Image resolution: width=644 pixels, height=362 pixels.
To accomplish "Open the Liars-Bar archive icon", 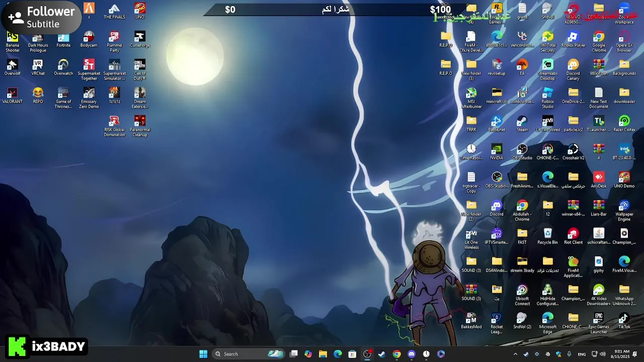I will pyautogui.click(x=599, y=208).
